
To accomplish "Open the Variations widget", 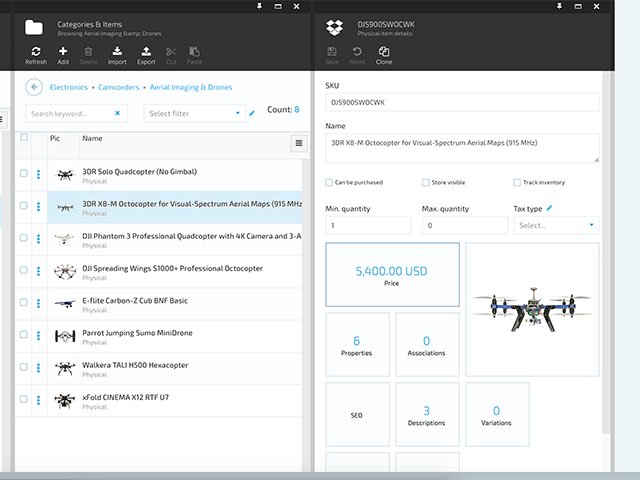I will click(x=497, y=414).
